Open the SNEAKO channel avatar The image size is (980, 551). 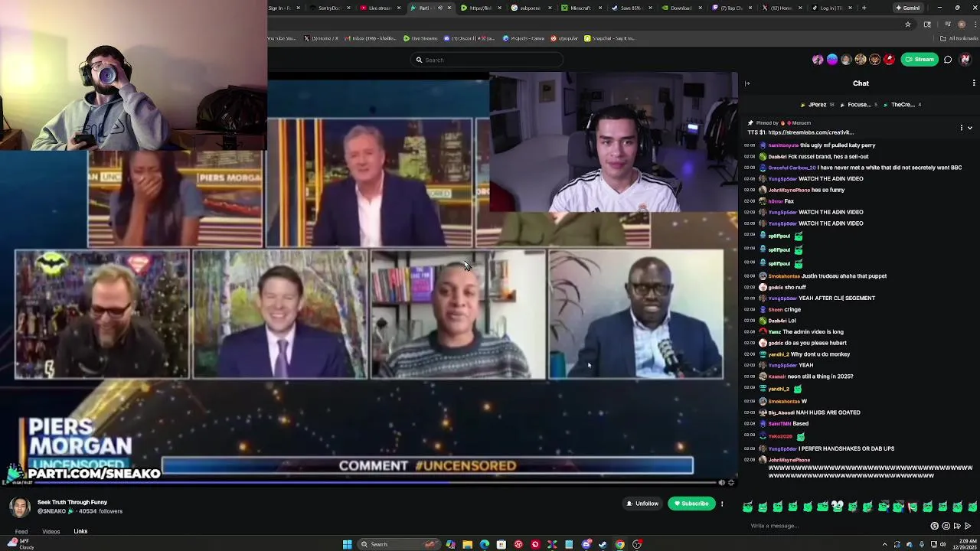[20, 507]
